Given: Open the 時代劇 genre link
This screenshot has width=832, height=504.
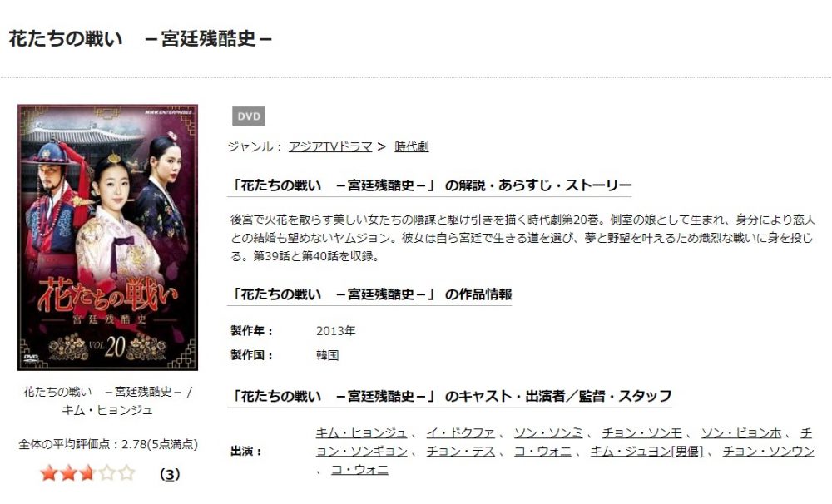Looking at the screenshot, I should (x=411, y=146).
